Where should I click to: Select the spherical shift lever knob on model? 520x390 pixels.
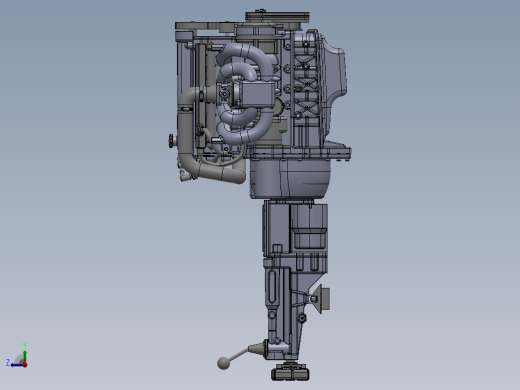coord(223,363)
